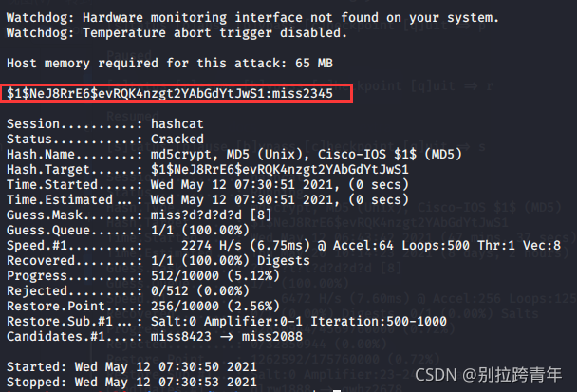Select the Hash.Name line with md5crypt

[234, 154]
